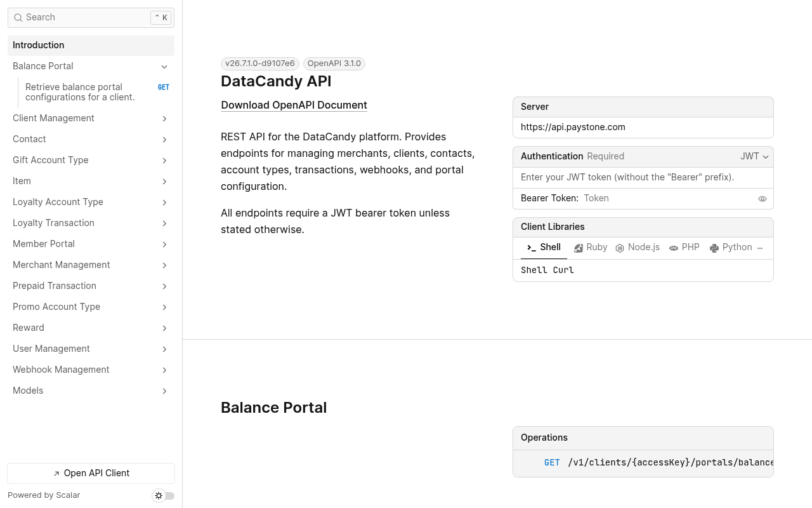Image resolution: width=812 pixels, height=508 pixels.
Task: Click server URL https://api.paystone.com
Action: pos(573,128)
